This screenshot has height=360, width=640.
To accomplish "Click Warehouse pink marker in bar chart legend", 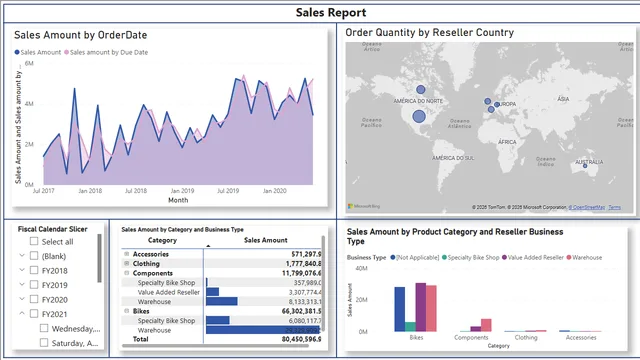I will [x=569, y=257].
